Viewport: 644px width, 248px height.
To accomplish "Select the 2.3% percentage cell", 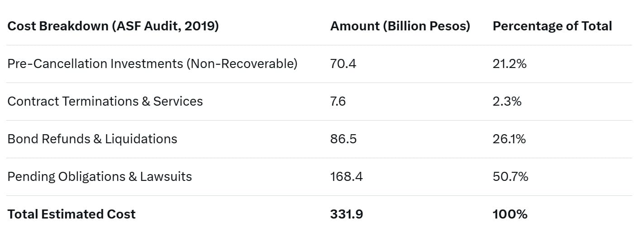I will point(507,102).
